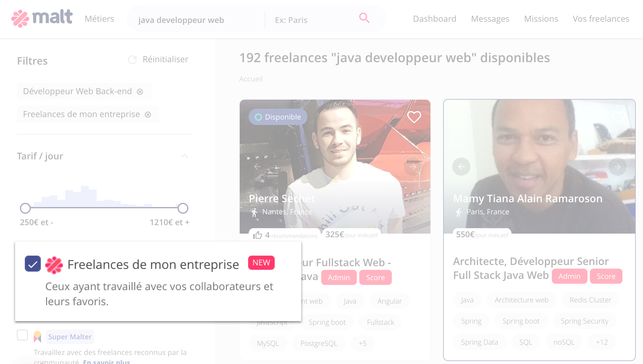Go to Dashboard
This screenshot has width=643, height=364.
(x=434, y=19)
